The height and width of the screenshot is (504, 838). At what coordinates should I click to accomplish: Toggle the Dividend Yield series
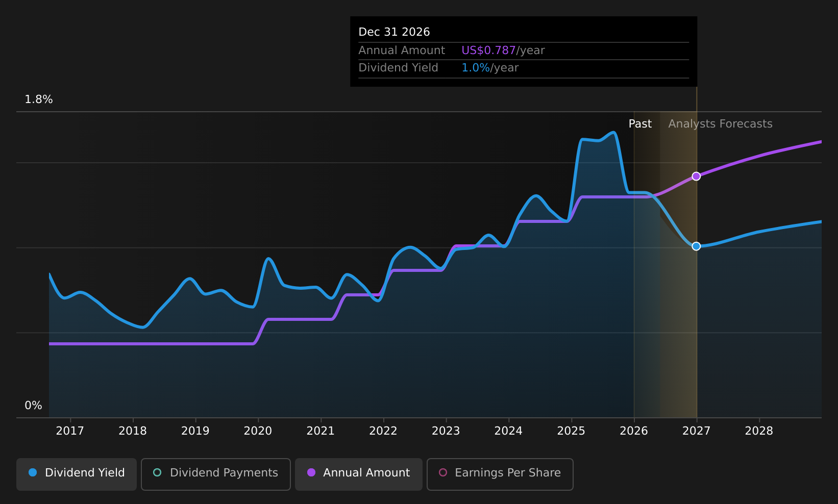click(x=77, y=474)
